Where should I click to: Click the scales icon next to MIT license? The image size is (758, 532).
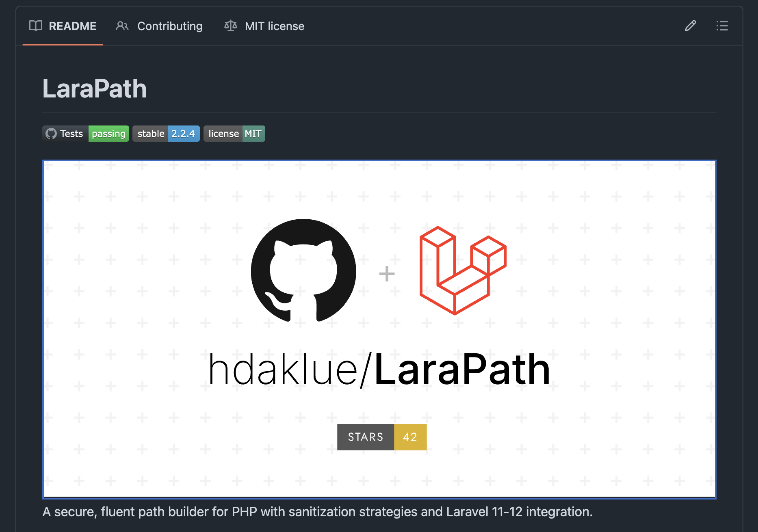tap(230, 26)
